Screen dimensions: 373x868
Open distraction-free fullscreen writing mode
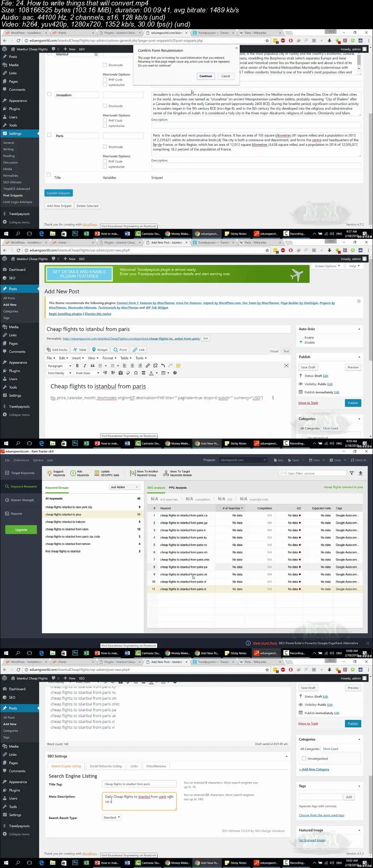(x=286, y=366)
